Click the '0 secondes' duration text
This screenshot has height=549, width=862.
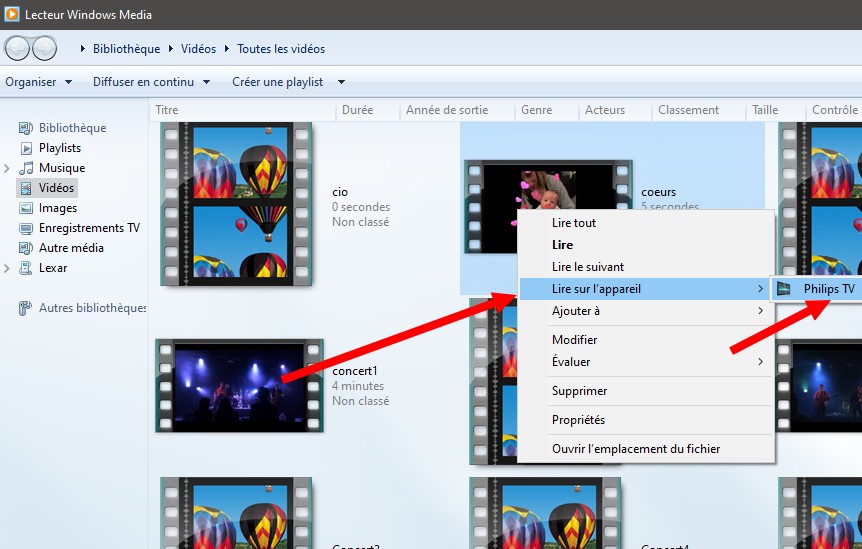tap(361, 207)
